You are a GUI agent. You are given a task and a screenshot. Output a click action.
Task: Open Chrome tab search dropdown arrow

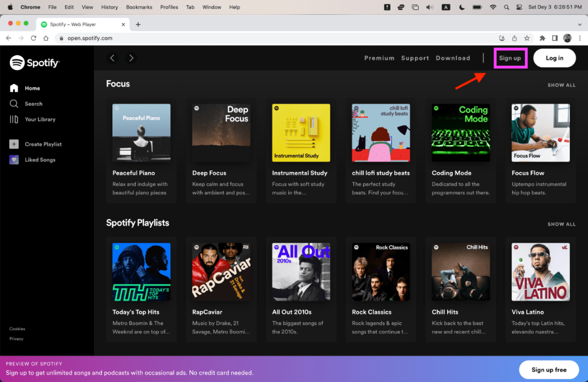(580, 25)
